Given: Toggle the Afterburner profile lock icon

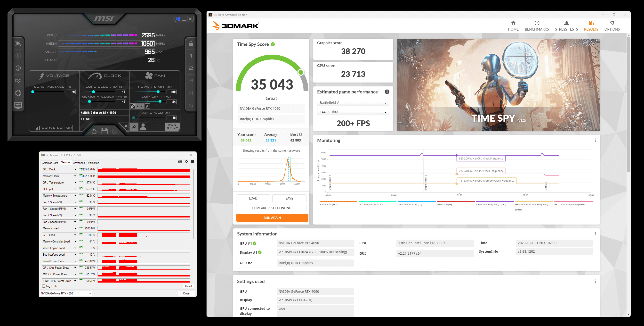Looking at the screenshot, I should point(191,43).
